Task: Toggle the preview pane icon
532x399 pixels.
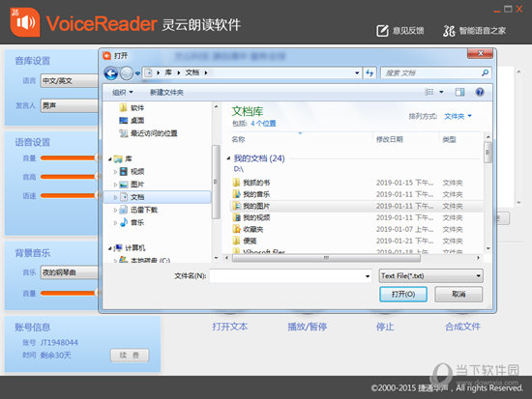Action: [460, 92]
